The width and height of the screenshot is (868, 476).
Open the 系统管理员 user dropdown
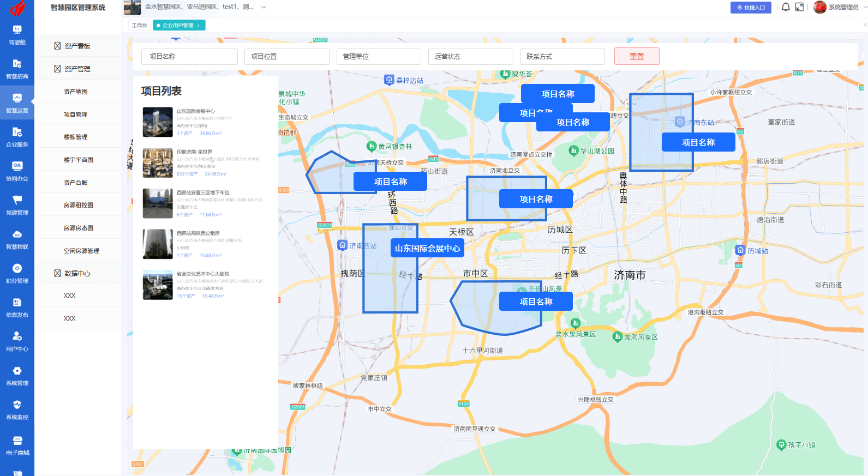coord(836,7)
